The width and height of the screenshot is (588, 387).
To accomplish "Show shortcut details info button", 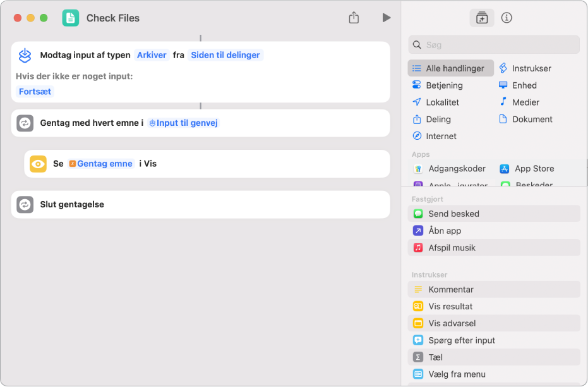I will click(507, 18).
